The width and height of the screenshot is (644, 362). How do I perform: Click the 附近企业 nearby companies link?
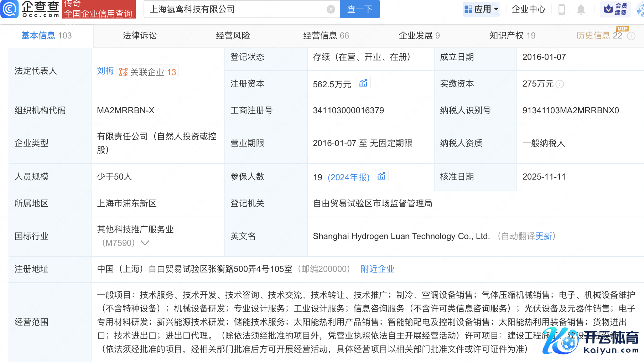(x=378, y=269)
